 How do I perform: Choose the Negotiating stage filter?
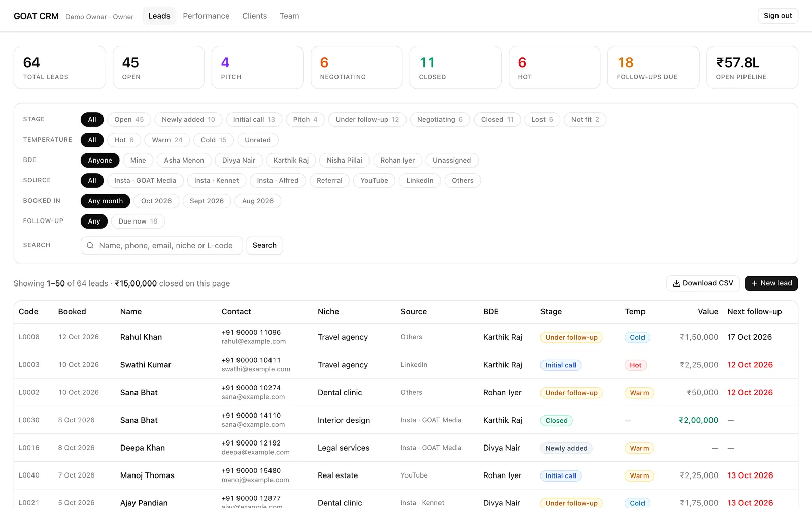pos(440,120)
